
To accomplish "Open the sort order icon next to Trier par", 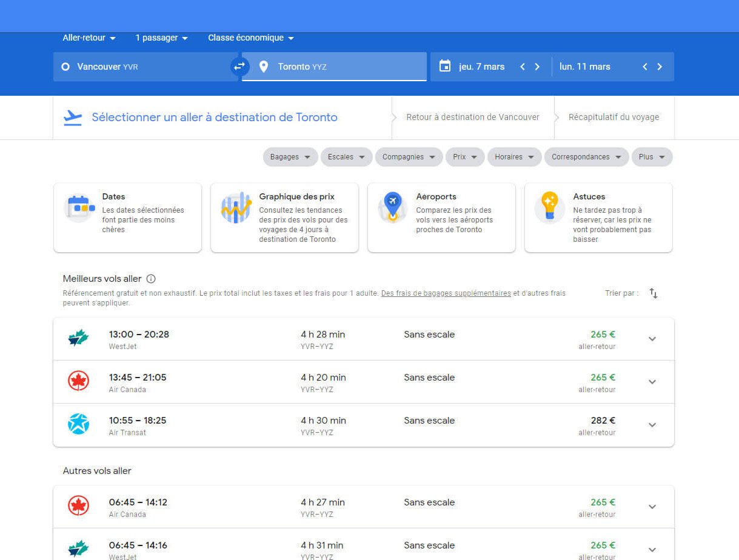I will [x=654, y=293].
